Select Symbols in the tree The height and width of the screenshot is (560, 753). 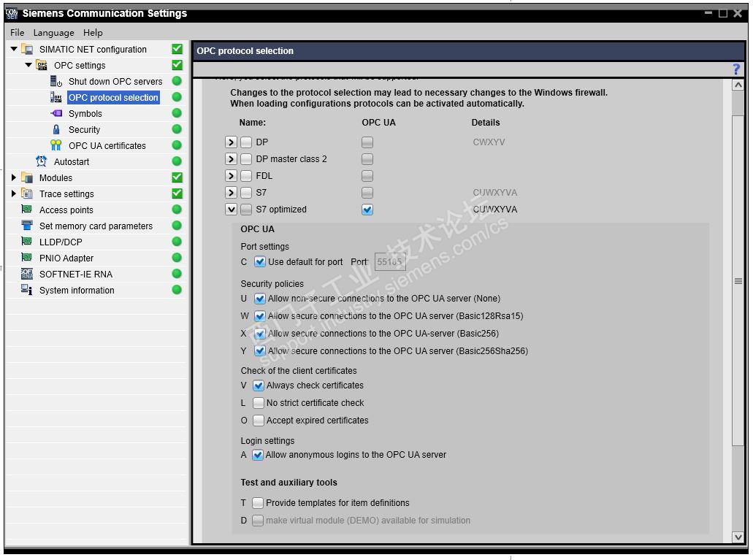[85, 114]
